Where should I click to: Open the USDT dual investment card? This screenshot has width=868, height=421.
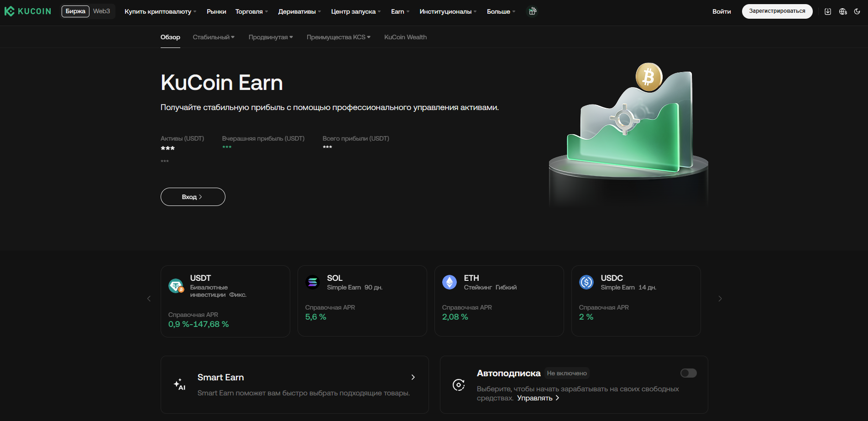(225, 301)
